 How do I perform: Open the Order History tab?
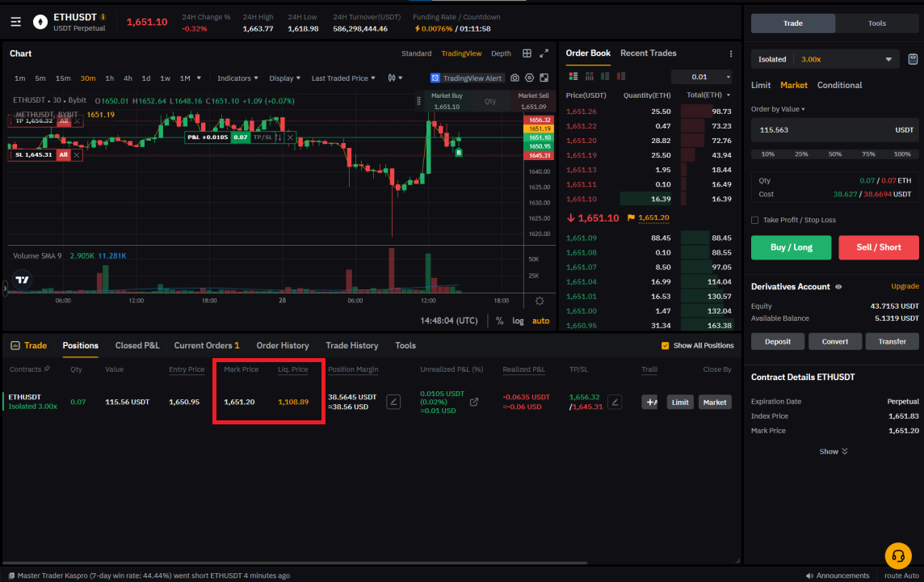tap(282, 345)
